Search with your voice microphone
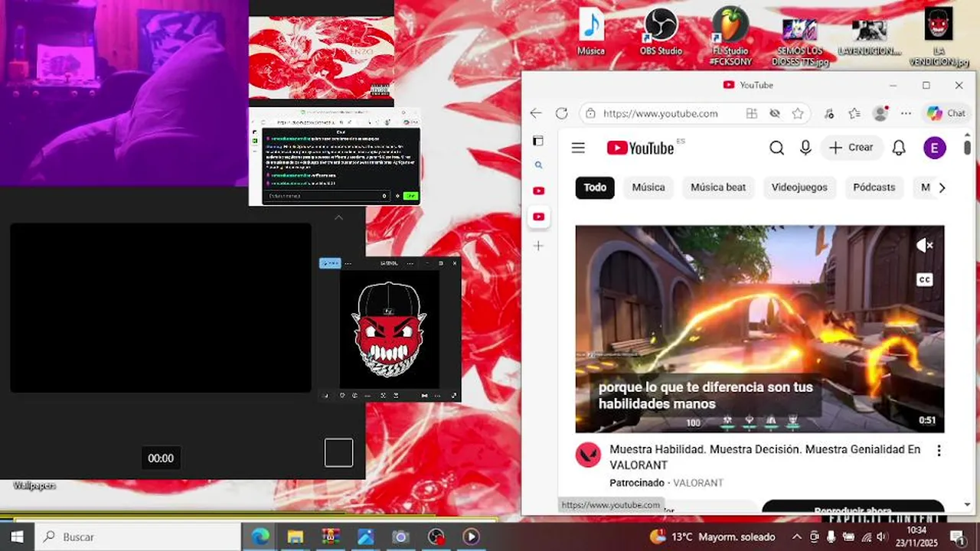980x551 pixels. point(805,148)
